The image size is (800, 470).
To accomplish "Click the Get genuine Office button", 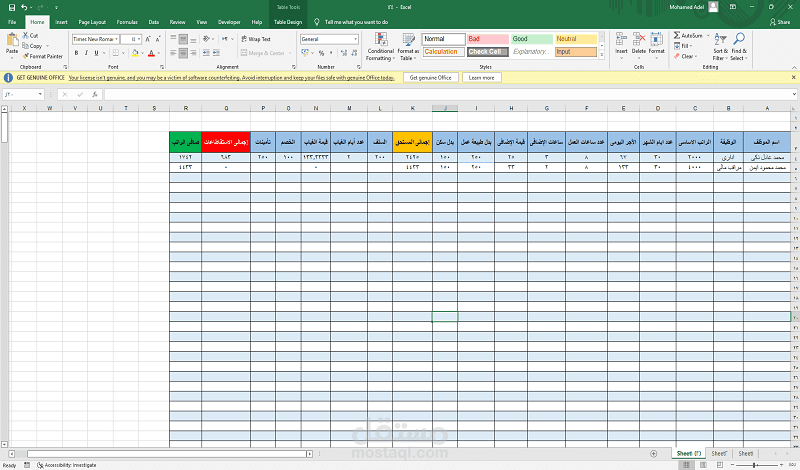I will pyautogui.click(x=430, y=78).
